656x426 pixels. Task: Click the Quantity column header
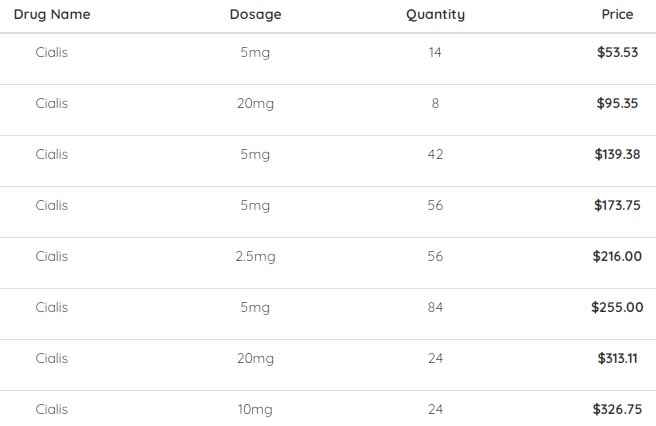435,15
